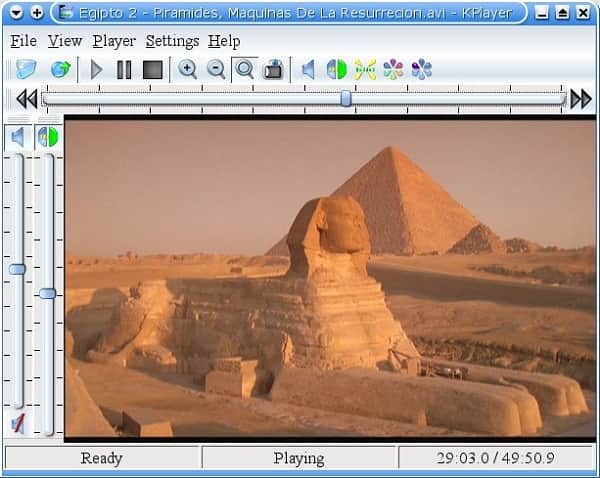
Task: Zoom in with the magnifier plus icon
Action: [x=187, y=70]
